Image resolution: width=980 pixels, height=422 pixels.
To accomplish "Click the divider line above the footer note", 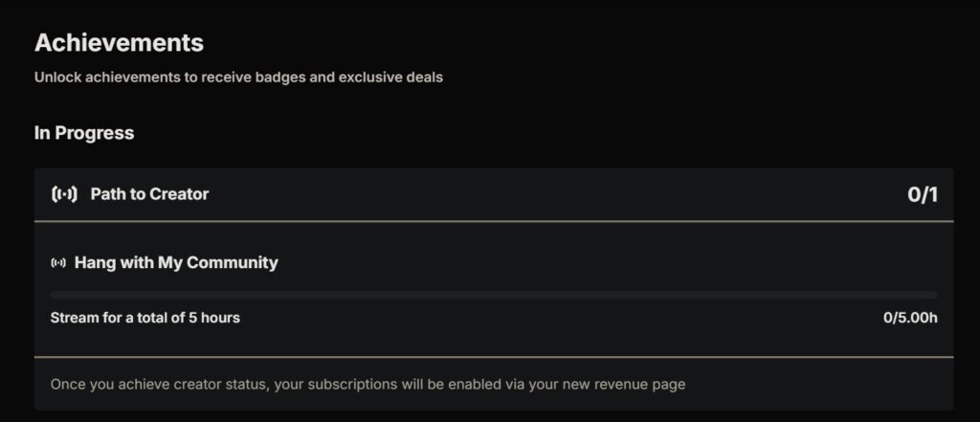I will [494, 357].
